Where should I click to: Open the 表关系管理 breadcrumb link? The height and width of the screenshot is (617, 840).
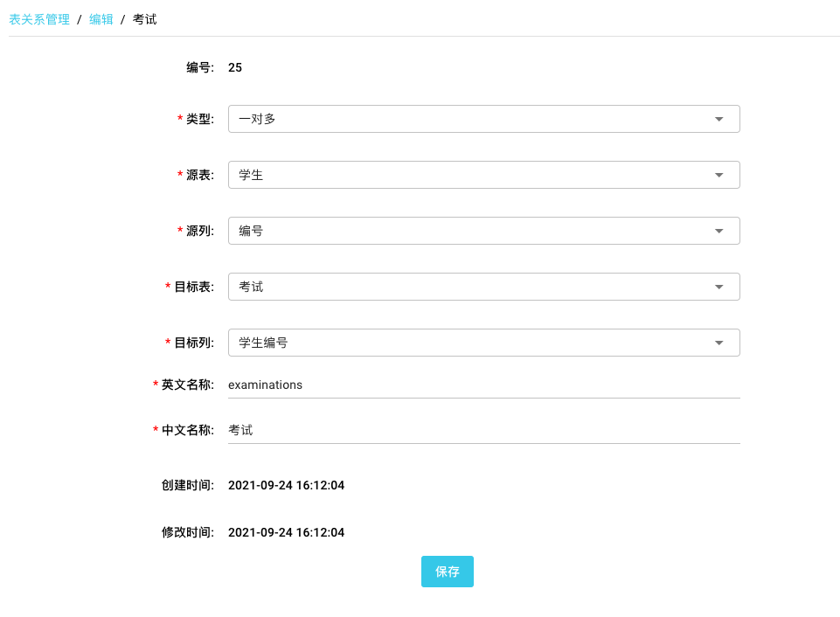(x=39, y=19)
